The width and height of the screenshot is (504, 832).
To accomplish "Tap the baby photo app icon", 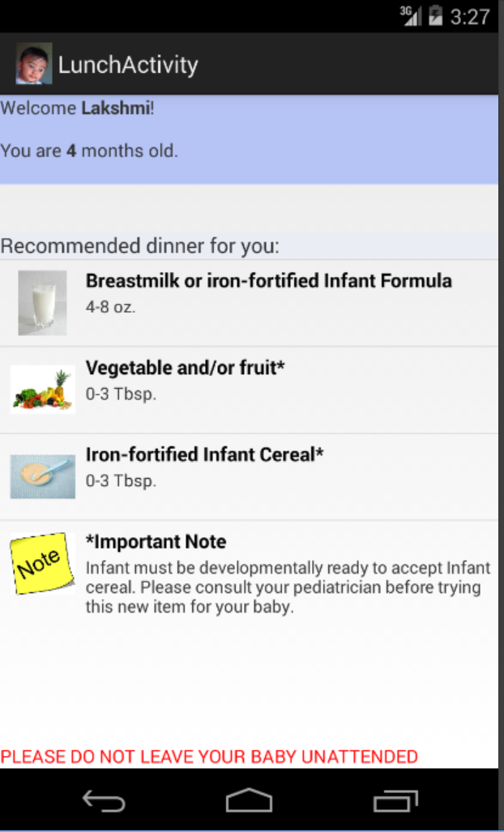I will tap(34, 64).
